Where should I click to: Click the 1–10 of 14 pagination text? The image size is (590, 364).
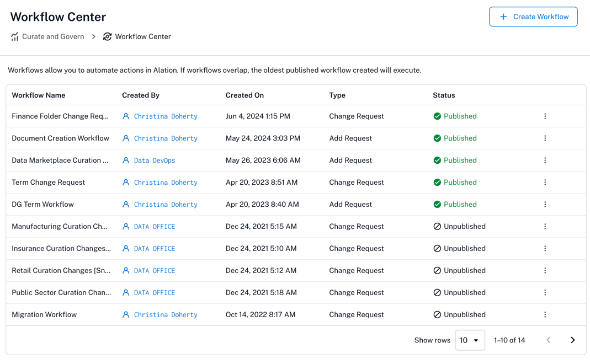[509, 340]
